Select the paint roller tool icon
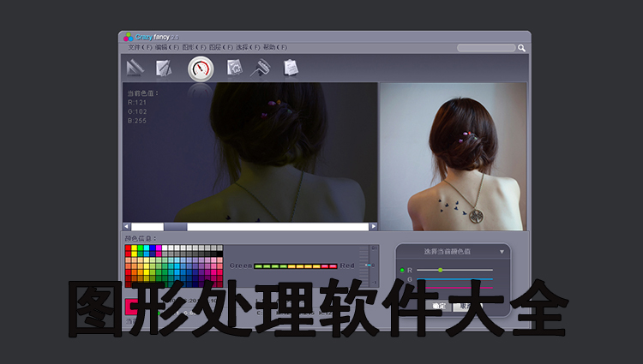The image size is (643, 364). [x=261, y=68]
